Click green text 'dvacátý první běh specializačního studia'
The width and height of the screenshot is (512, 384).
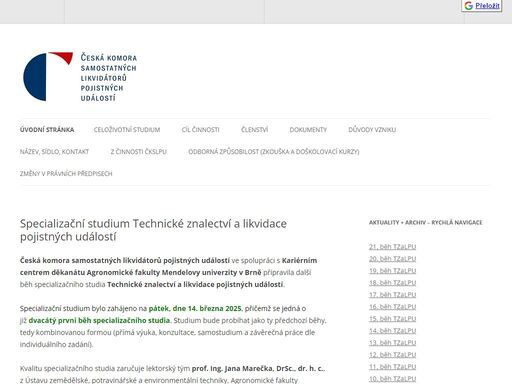point(99,320)
